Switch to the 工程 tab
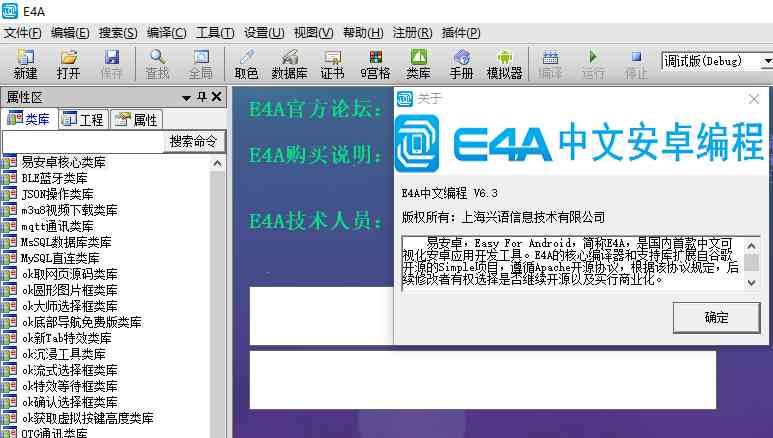Viewport: 773px width, 438px height. pos(83,119)
